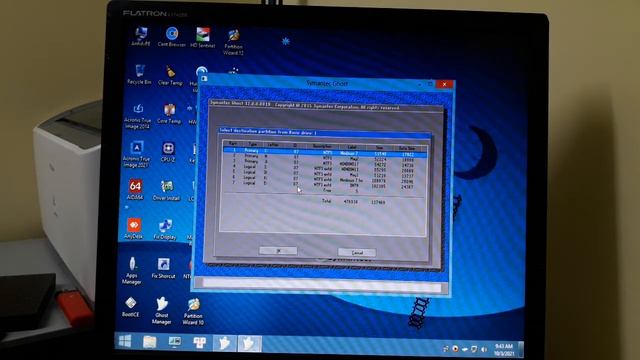
Task: Click the Symantec Ghost window title bar
Action: pyautogui.click(x=327, y=83)
